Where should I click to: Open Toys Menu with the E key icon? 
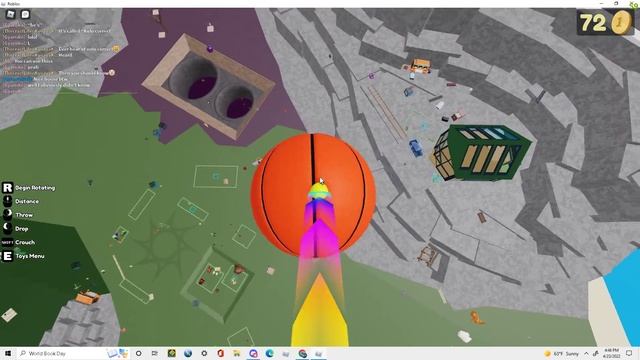point(8,256)
